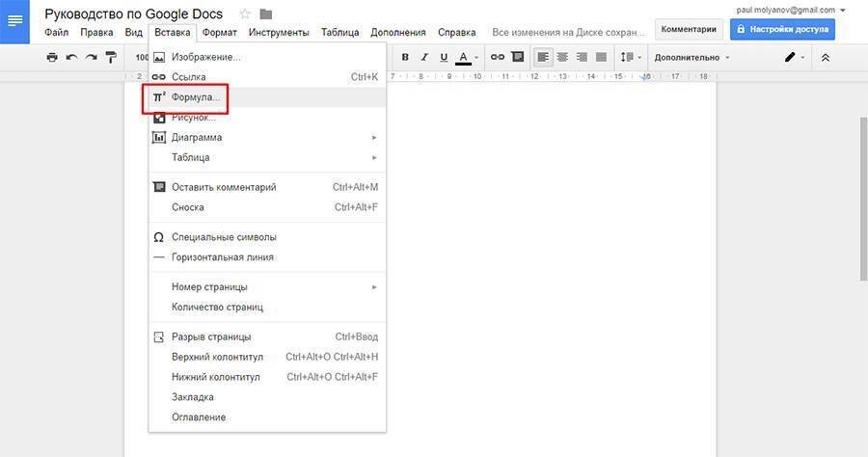Toggle bold formatting

(405, 57)
